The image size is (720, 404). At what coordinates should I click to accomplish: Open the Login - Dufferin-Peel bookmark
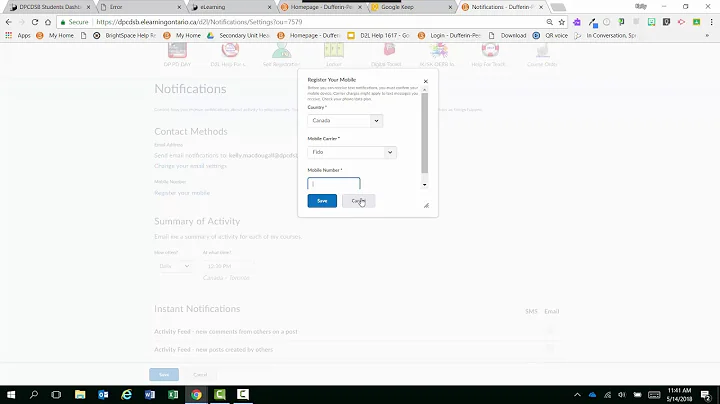[x=449, y=35]
